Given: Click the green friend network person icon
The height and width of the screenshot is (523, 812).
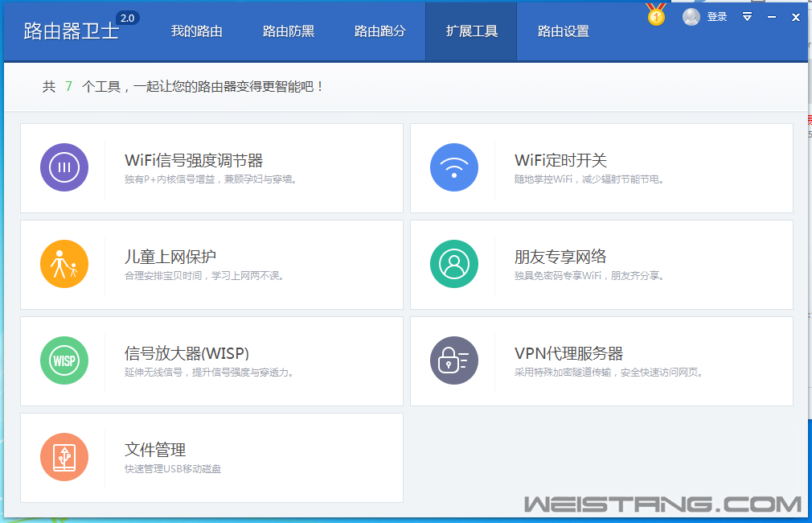Looking at the screenshot, I should (x=454, y=264).
